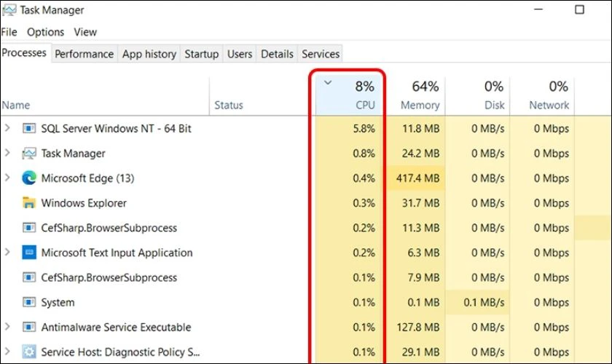Select the System process name
This screenshot has width=612, height=364.
pyautogui.click(x=58, y=302)
